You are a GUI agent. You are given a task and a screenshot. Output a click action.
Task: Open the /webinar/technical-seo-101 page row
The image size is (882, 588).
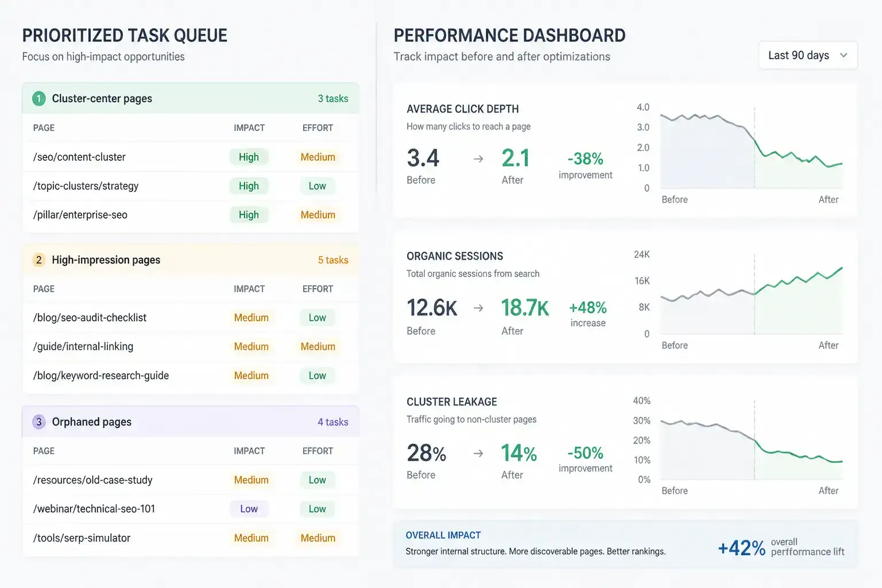(x=191, y=509)
